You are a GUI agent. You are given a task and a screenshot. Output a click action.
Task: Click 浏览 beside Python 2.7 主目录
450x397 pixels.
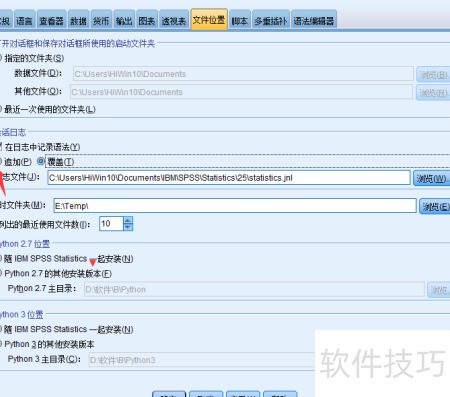[439, 290]
